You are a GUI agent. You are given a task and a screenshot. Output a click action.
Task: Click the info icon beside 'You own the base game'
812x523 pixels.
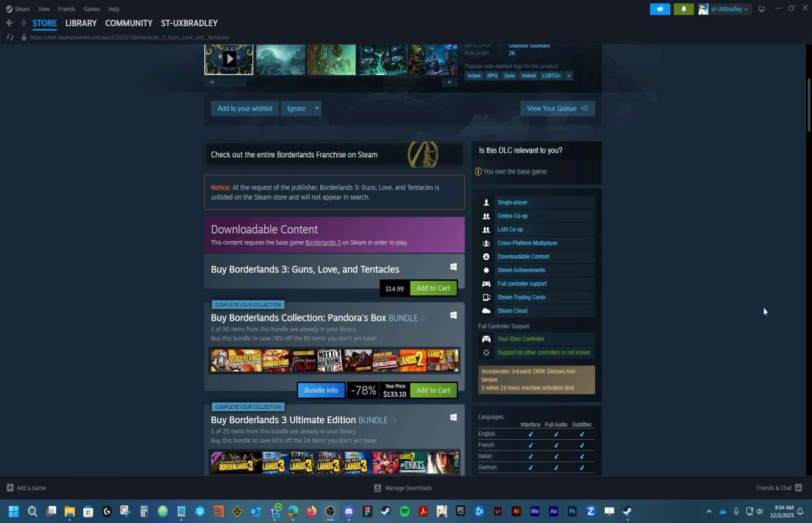coord(478,171)
